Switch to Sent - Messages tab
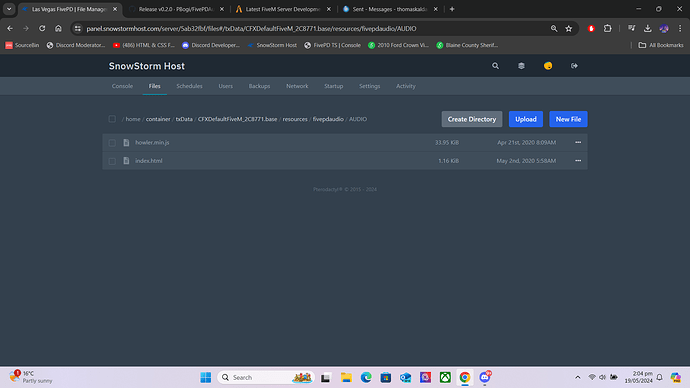Screen dimensions: 690x388 390,9
